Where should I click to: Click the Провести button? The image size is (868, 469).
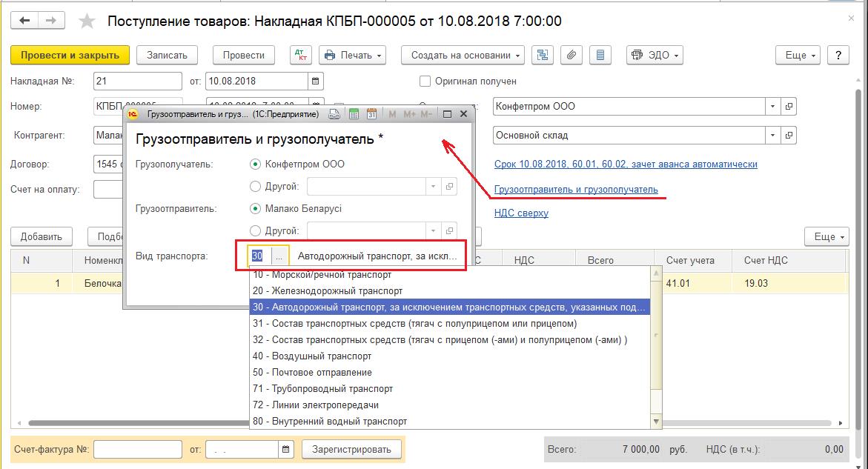[244, 55]
